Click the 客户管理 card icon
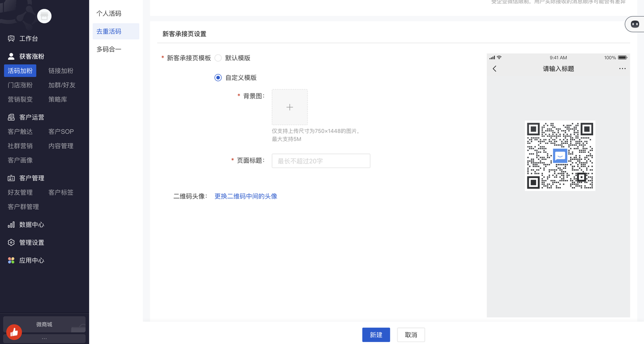 (11, 178)
